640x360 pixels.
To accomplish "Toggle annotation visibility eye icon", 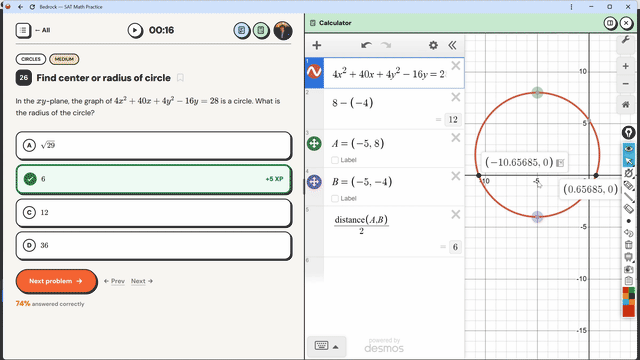I will [629, 149].
